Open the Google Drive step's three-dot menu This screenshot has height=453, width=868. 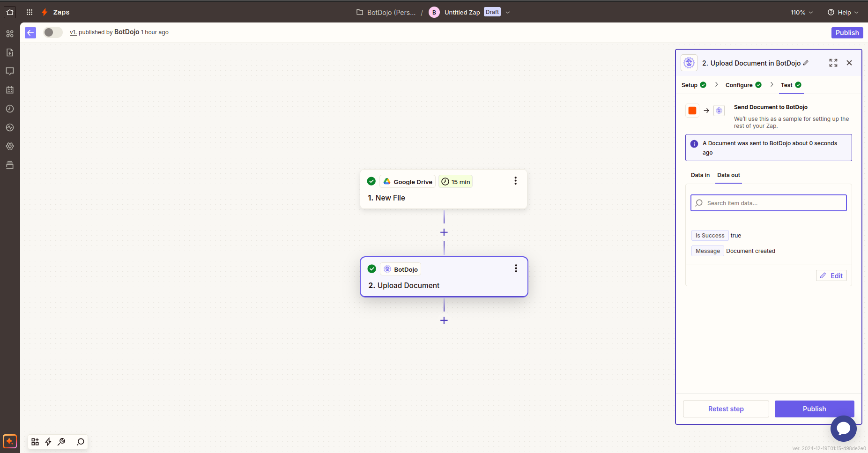515,181
